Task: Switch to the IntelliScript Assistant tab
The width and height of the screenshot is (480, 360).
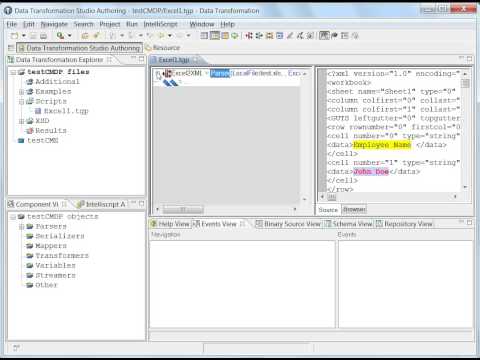Action: 101,204
